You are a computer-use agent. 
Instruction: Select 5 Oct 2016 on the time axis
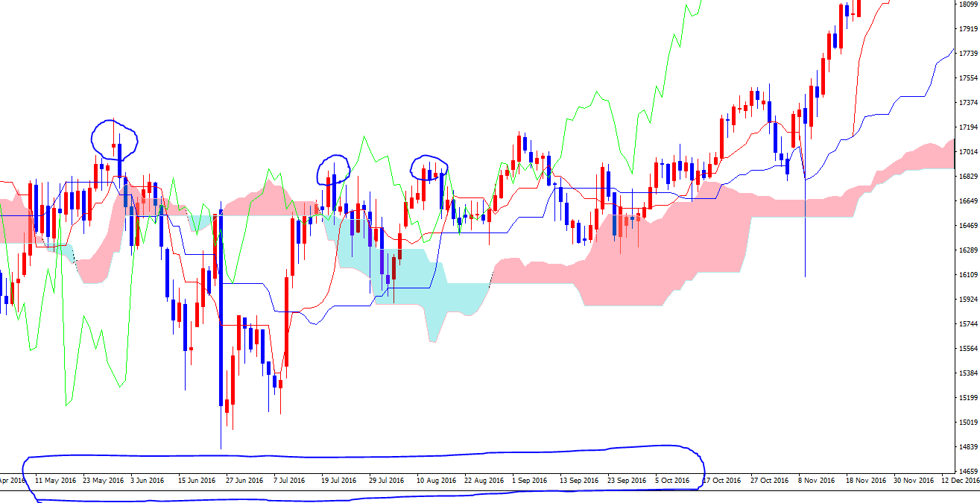[674, 481]
